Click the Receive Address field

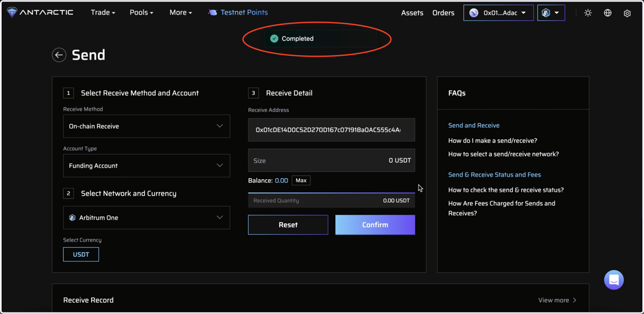pos(332,130)
